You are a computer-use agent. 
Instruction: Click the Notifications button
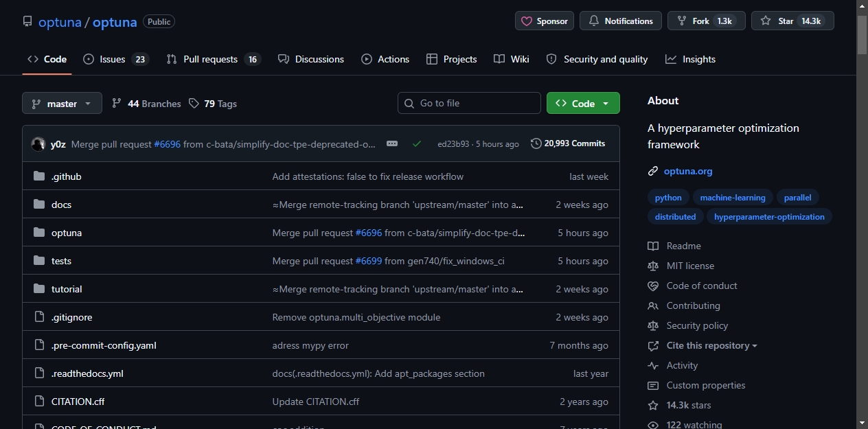coord(621,21)
